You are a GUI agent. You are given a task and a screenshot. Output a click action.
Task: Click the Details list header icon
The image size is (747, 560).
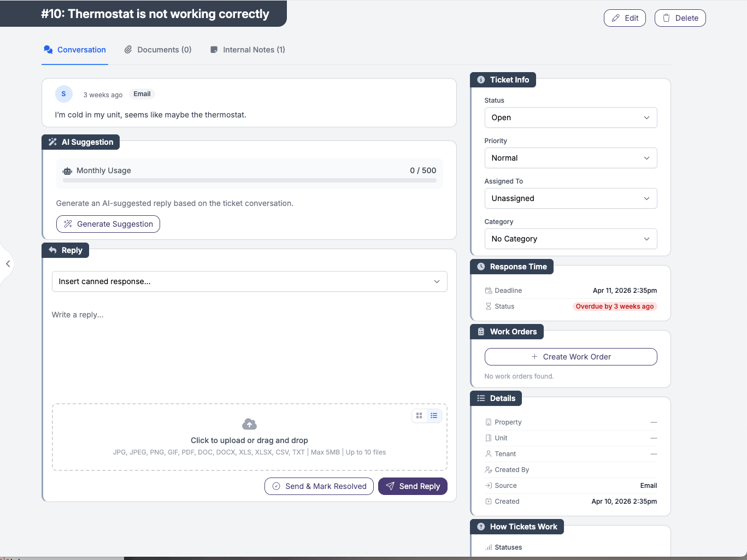481,398
